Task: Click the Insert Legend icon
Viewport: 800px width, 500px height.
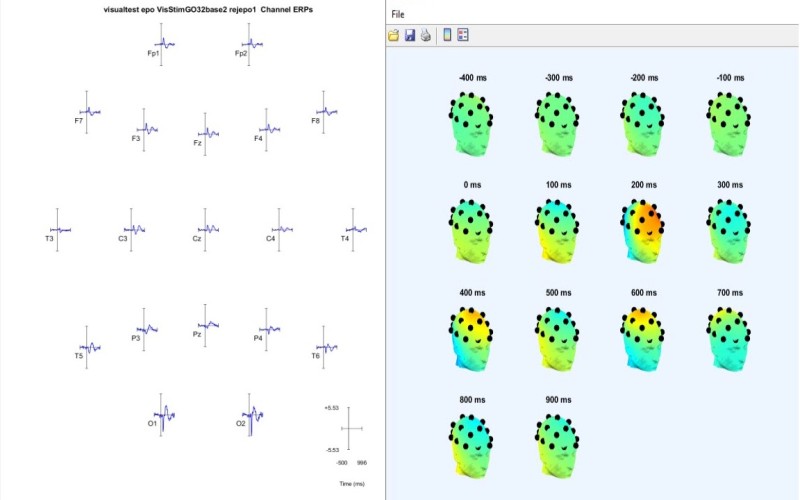Action: pos(463,35)
